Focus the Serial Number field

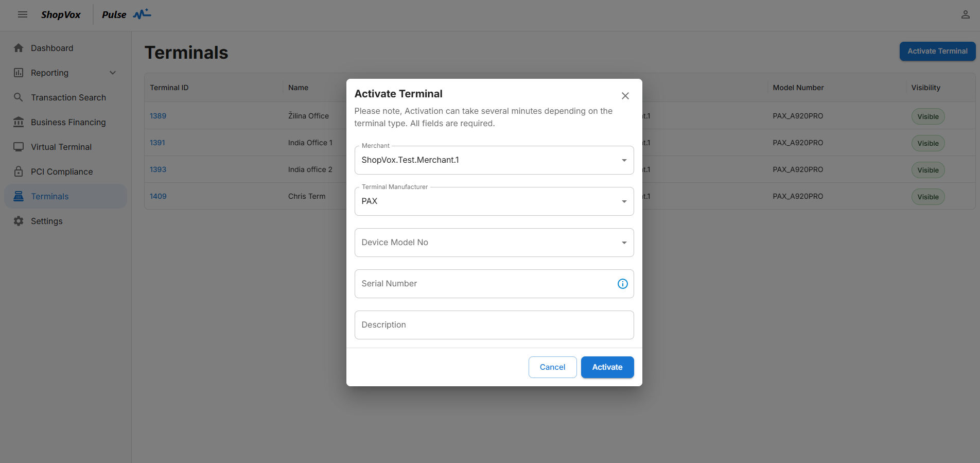tap(484, 284)
